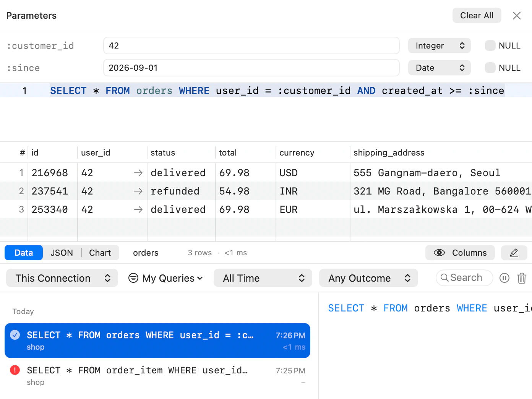The width and height of the screenshot is (532, 399).
Task: Switch to the JSON tab
Action: click(x=62, y=253)
